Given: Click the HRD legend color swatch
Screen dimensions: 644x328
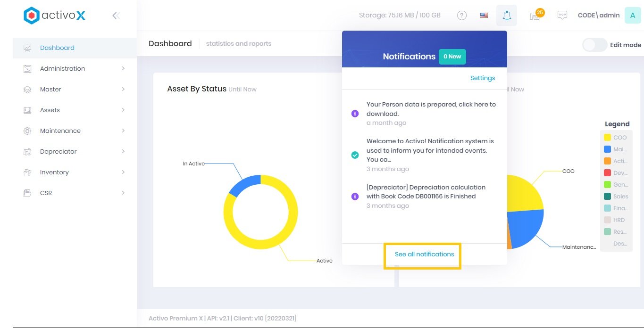Looking at the screenshot, I should click(x=607, y=220).
